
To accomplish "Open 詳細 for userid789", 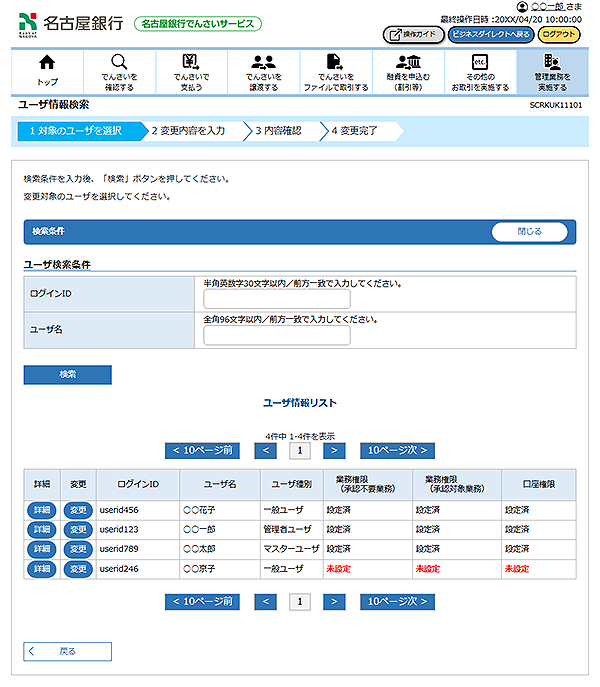I will (42, 549).
